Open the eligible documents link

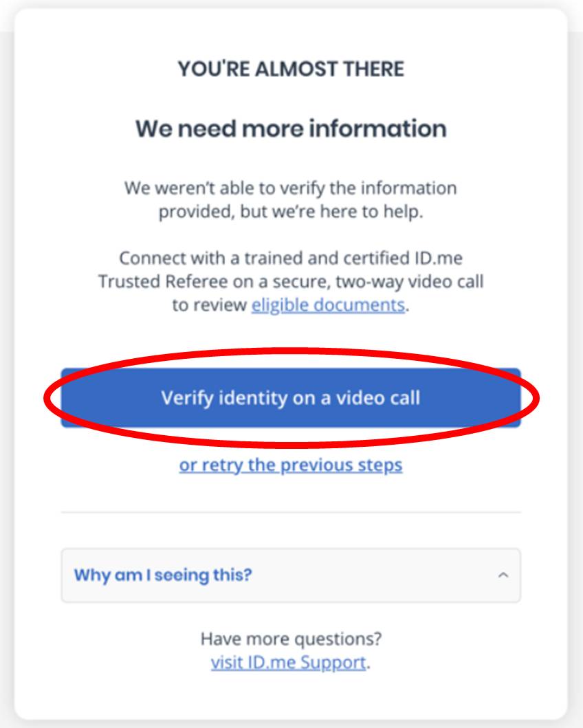pos(328,305)
